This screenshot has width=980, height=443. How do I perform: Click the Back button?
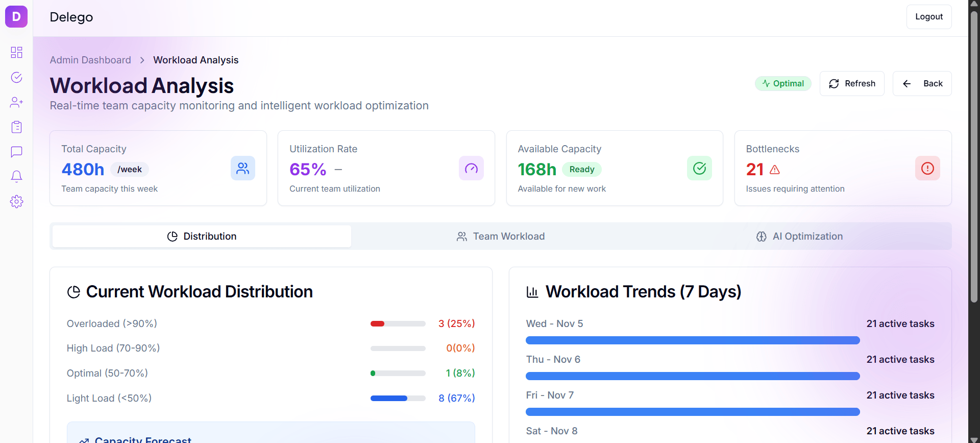tap(922, 83)
